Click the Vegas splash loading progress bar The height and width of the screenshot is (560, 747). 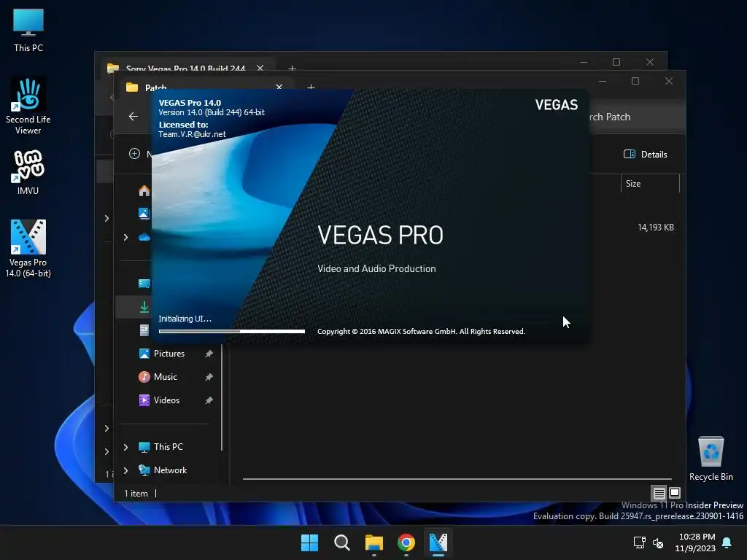[231, 331]
